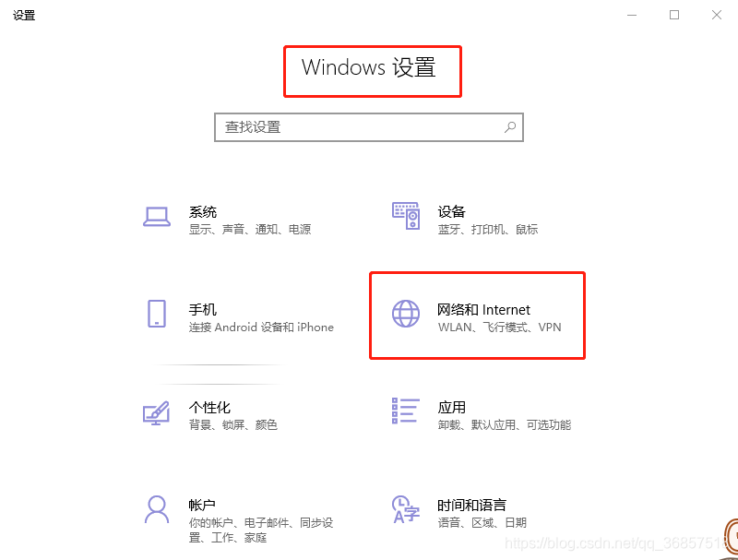This screenshot has width=738, height=560.
Task: Open the 时间和语言 settings category
Action: [x=471, y=505]
